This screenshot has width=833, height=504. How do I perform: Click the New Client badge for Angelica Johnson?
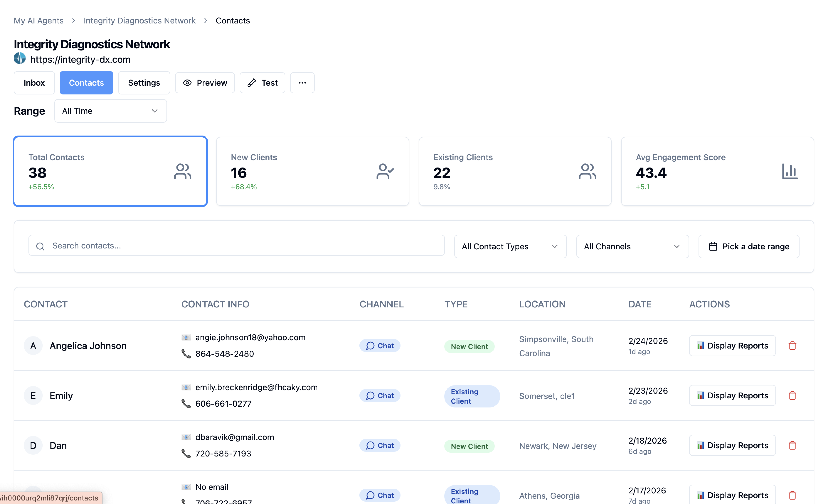coord(469,346)
